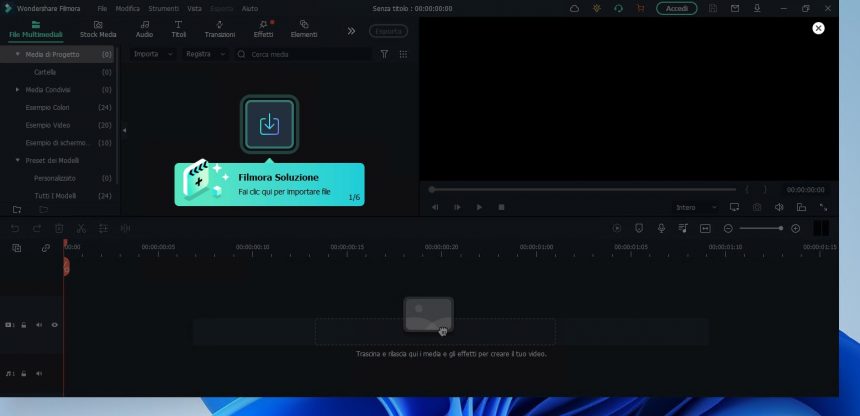Open the adjust sliders edit icon

[103, 228]
